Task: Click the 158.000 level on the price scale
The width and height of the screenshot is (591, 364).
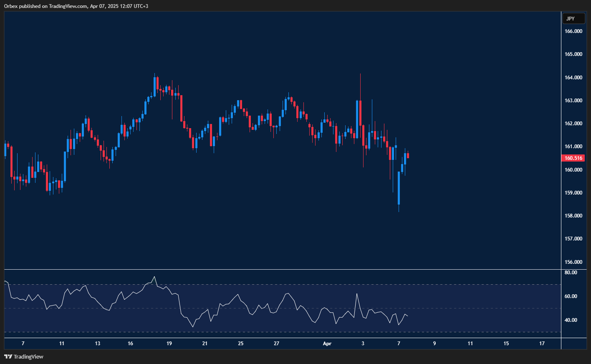Action: coord(573,215)
